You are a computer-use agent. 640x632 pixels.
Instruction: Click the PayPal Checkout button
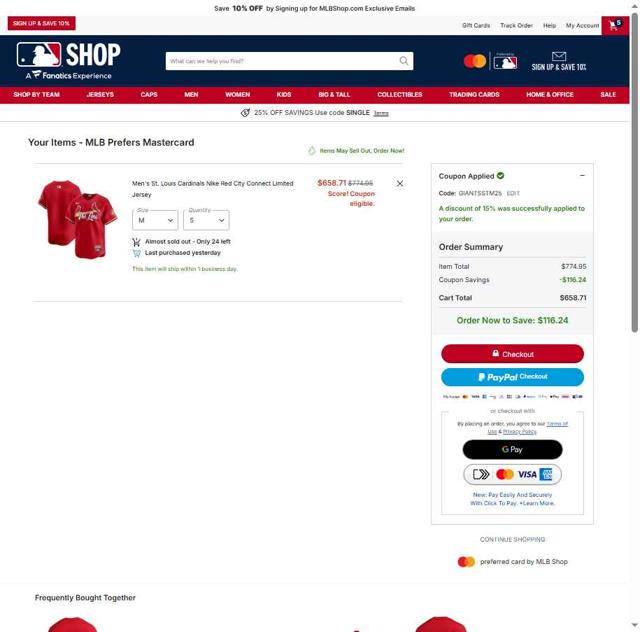pyautogui.click(x=512, y=377)
